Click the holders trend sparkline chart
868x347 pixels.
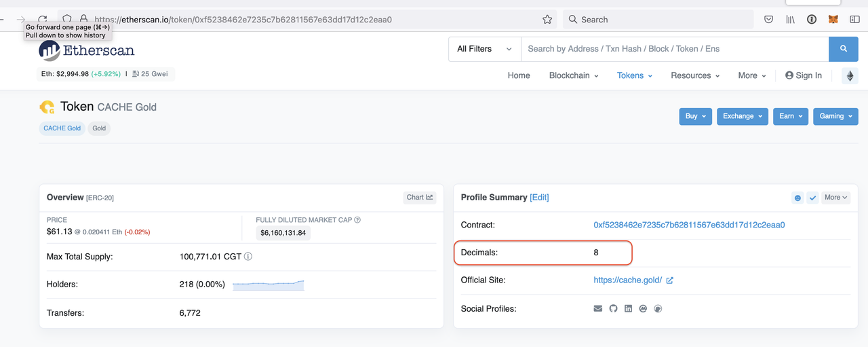pyautogui.click(x=269, y=285)
